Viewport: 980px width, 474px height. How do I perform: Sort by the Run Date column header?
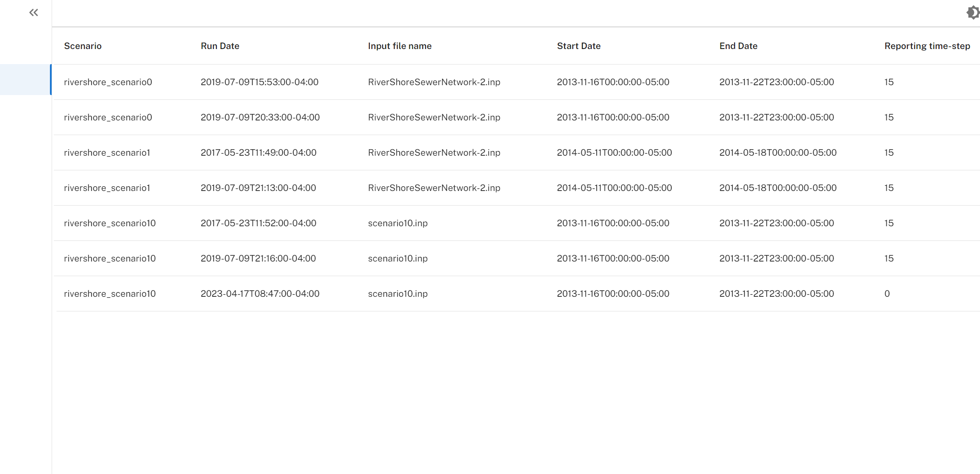pos(220,46)
